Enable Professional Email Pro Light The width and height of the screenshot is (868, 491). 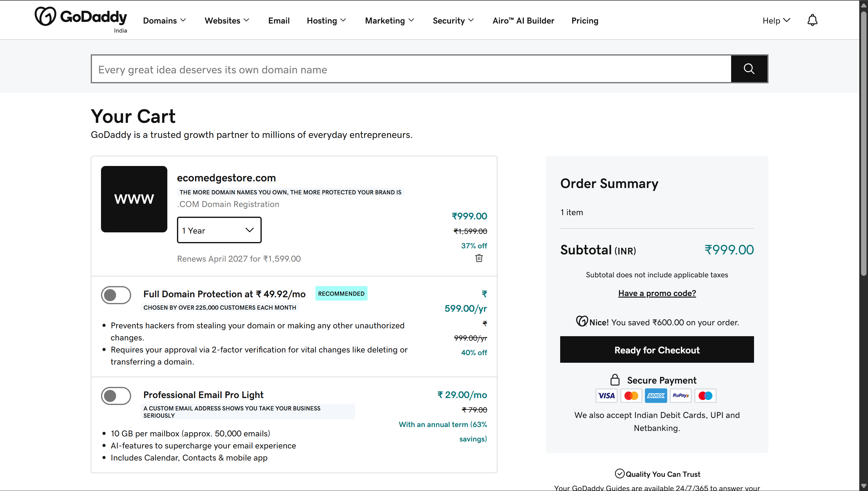click(116, 396)
